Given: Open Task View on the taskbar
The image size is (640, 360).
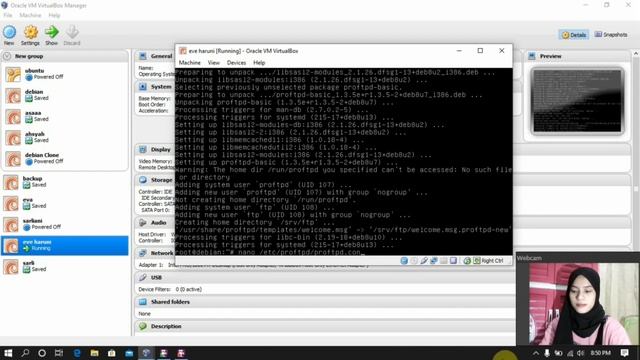Looking at the screenshot, I should pyautogui.click(x=59, y=353).
